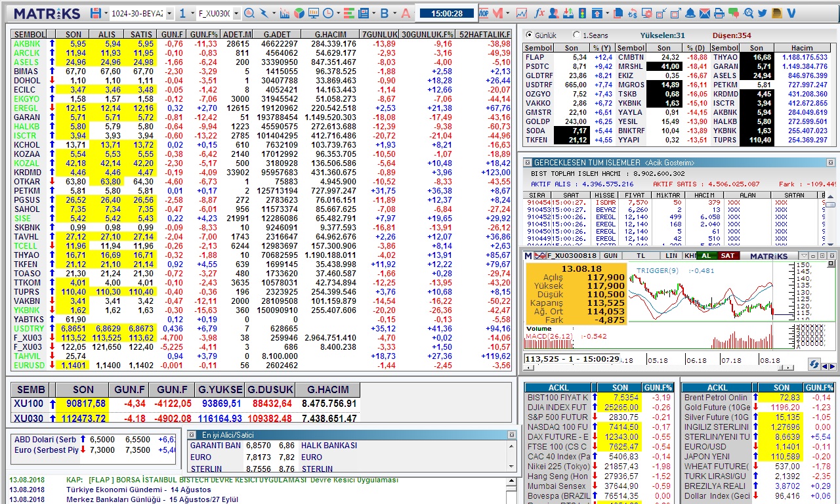This screenshot has width=840, height=504.
Task: Select the GARAN symbol row
Action: coord(261,117)
